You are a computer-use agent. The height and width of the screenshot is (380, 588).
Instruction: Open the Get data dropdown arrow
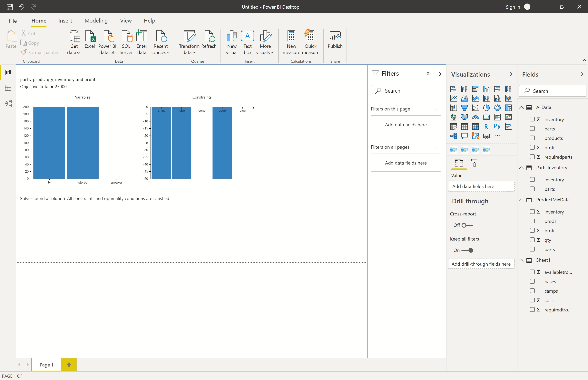tap(78, 53)
